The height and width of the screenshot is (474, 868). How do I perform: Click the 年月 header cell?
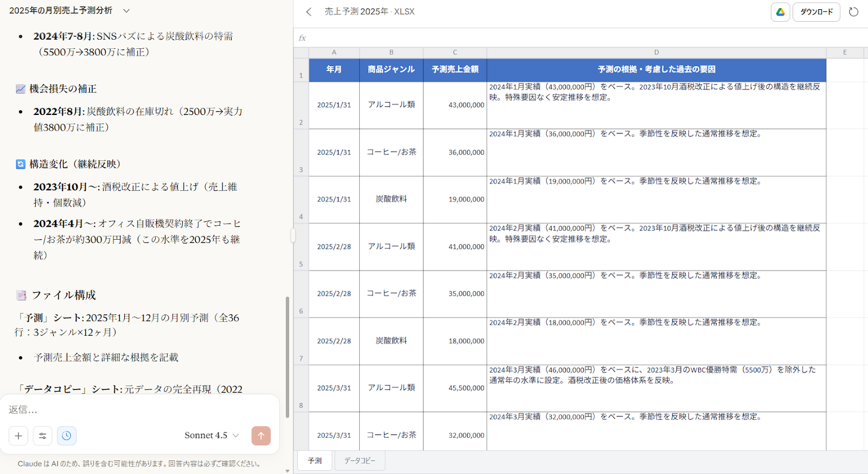click(x=334, y=69)
